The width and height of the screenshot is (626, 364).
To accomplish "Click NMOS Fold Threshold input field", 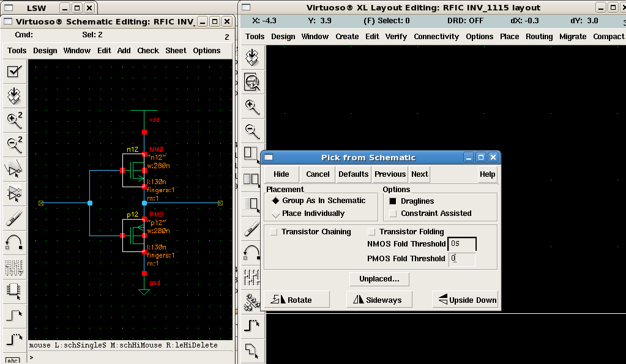I will [x=462, y=243].
